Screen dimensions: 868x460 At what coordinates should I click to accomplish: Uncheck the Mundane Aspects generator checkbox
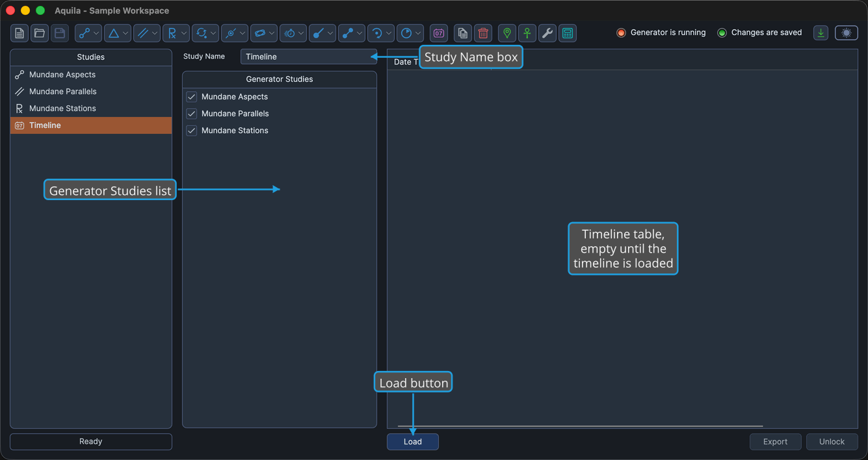click(x=192, y=97)
